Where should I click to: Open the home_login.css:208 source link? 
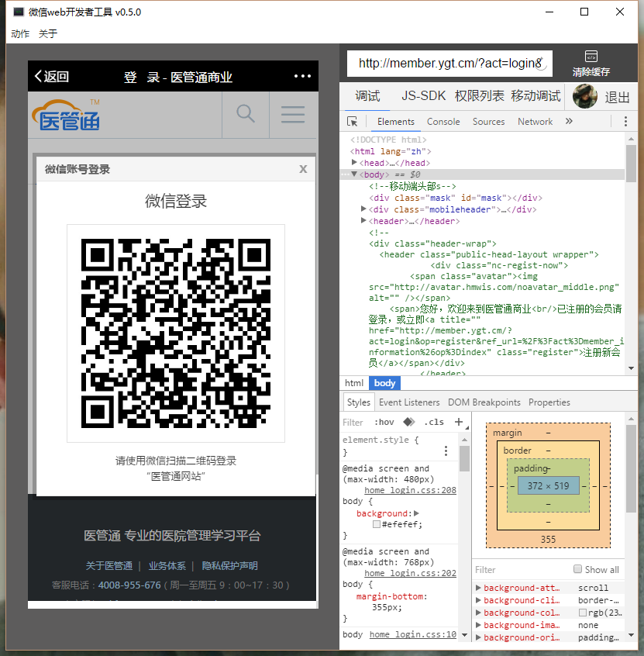coord(410,491)
